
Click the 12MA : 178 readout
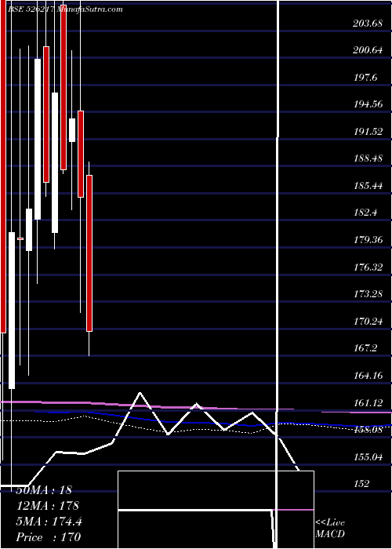click(48, 506)
